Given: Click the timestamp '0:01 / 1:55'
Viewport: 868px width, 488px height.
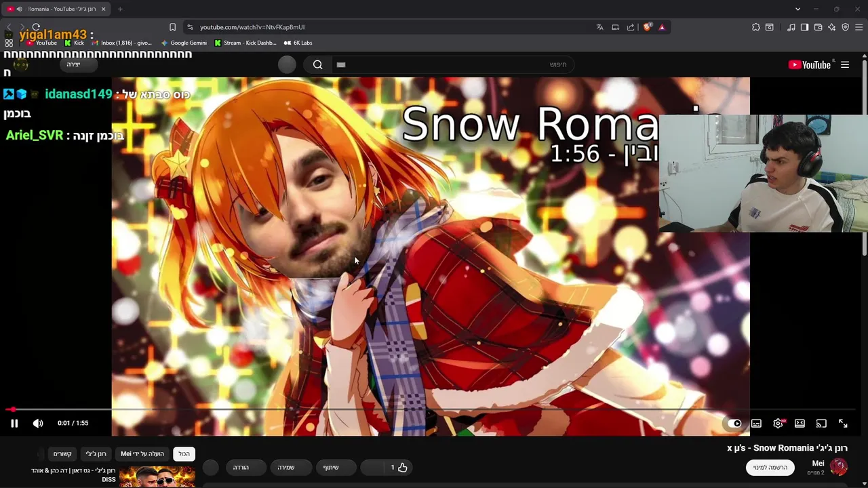Looking at the screenshot, I should [73, 423].
